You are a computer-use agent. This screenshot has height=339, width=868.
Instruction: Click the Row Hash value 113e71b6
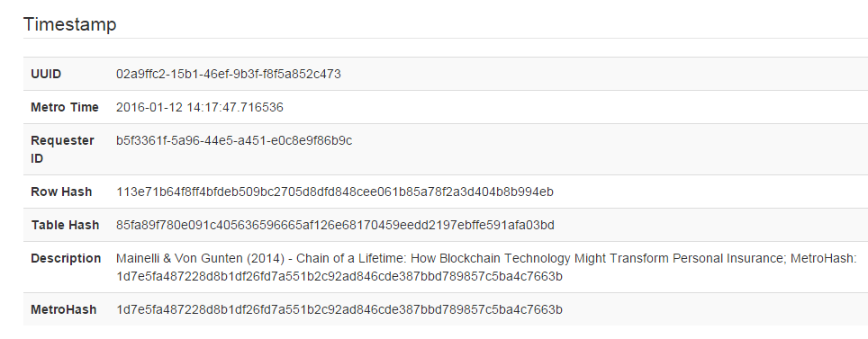click(335, 192)
